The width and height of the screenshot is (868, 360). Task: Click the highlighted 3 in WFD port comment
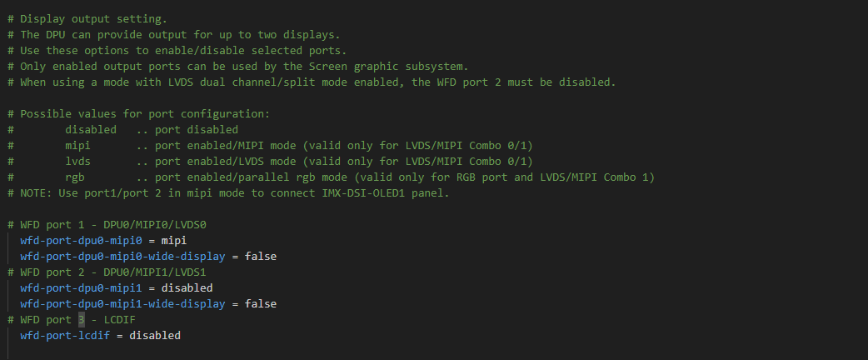click(x=82, y=320)
